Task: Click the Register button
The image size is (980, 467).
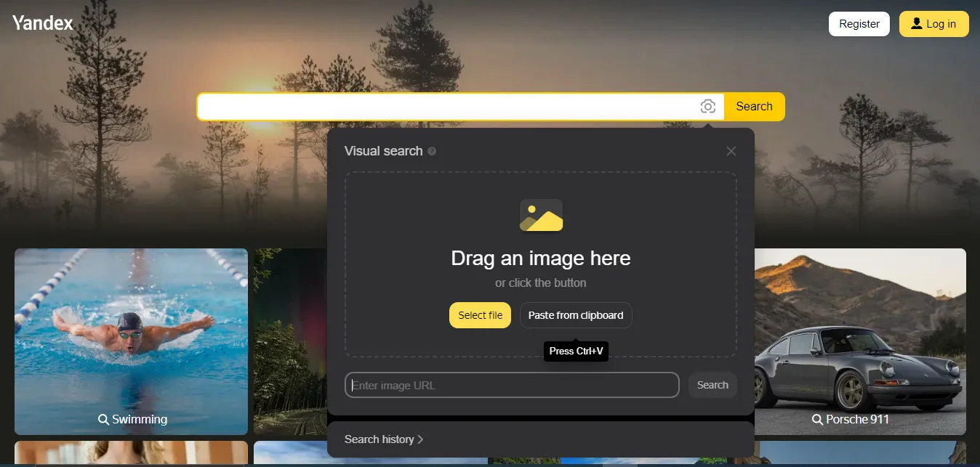Action: pyautogui.click(x=859, y=23)
